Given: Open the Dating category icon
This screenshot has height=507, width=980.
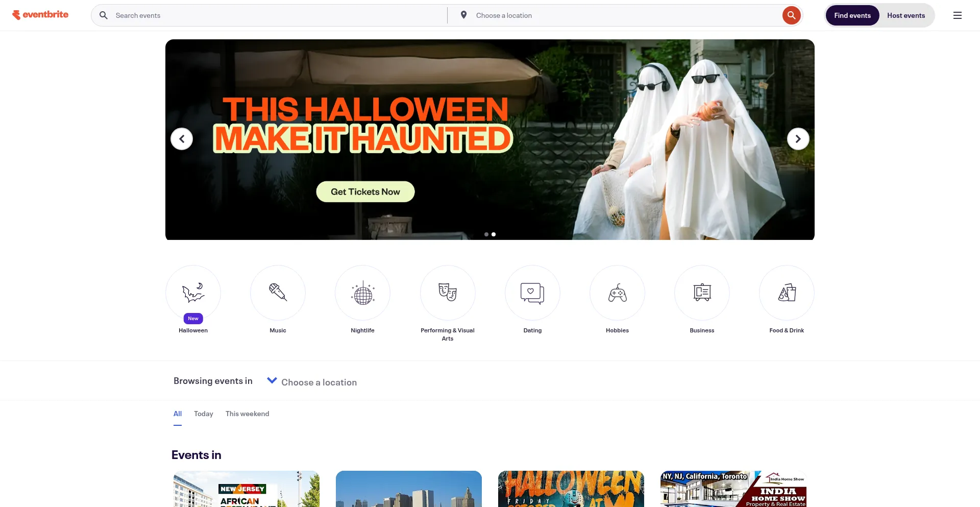Looking at the screenshot, I should point(532,293).
